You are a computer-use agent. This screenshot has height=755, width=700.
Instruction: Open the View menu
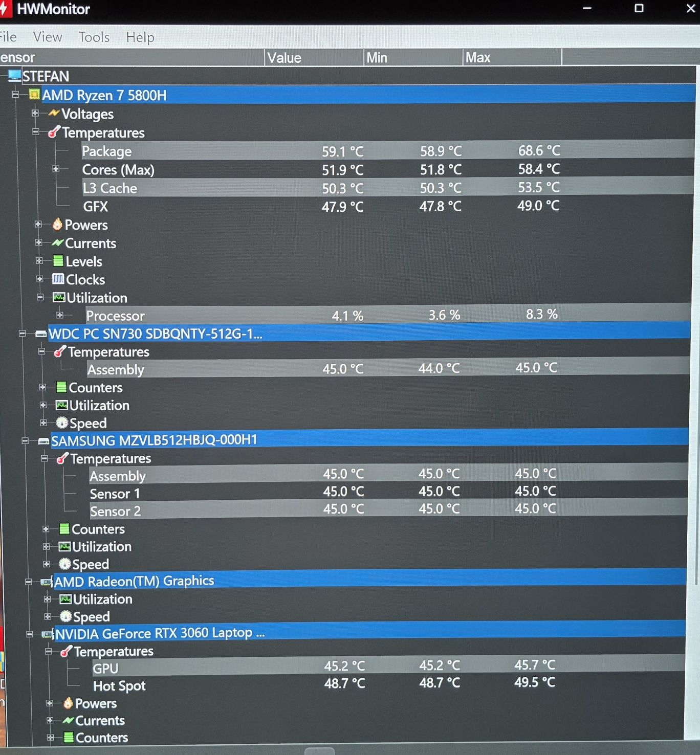(x=48, y=37)
